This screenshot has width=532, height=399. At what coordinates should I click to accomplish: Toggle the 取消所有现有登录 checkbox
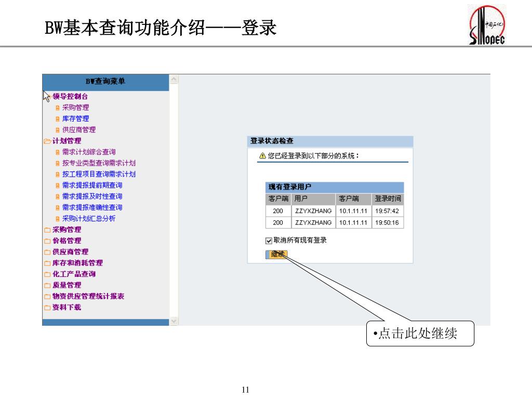[x=269, y=241]
